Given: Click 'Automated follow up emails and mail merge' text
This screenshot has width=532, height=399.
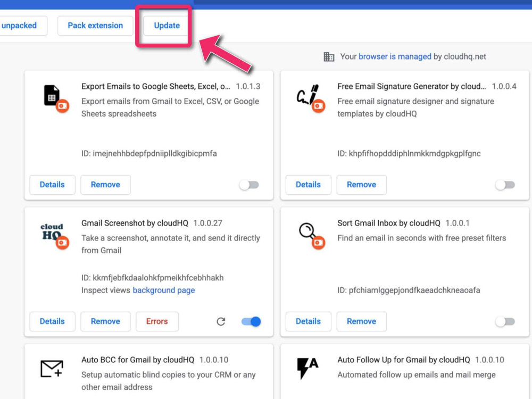Looking at the screenshot, I should 417,375.
